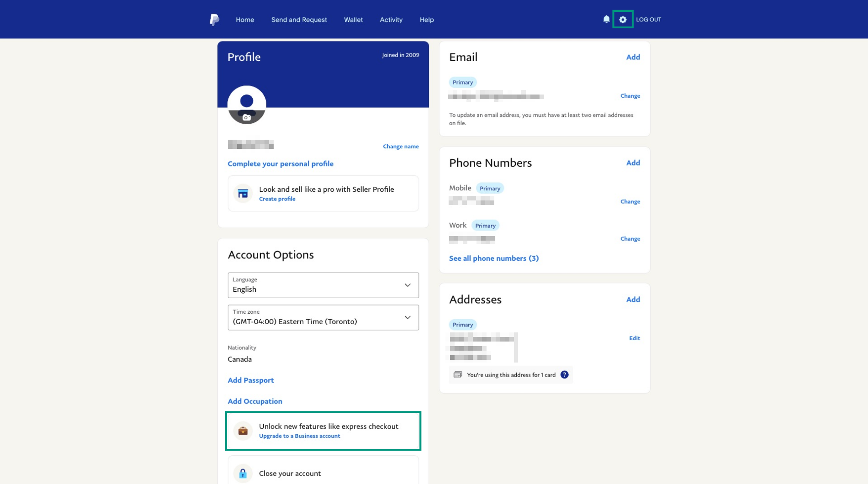Click the profile avatar picture
This screenshot has width=868, height=484.
(247, 105)
